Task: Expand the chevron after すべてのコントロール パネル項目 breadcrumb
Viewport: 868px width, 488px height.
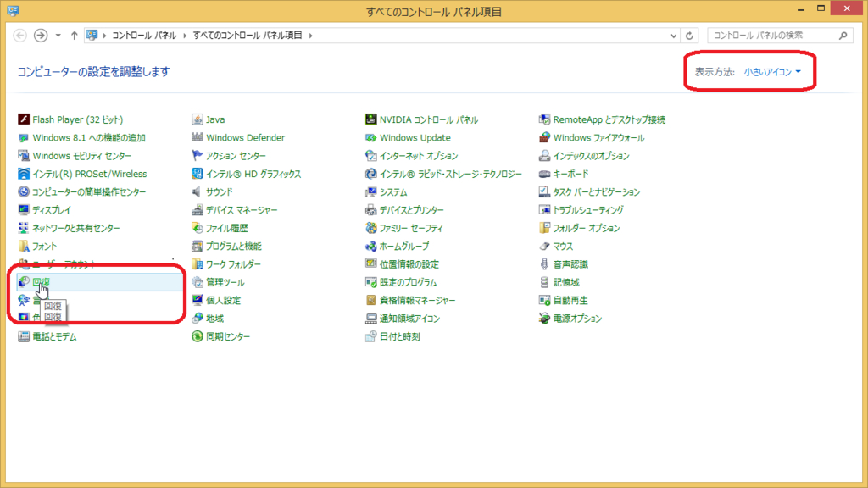Action: pyautogui.click(x=310, y=36)
